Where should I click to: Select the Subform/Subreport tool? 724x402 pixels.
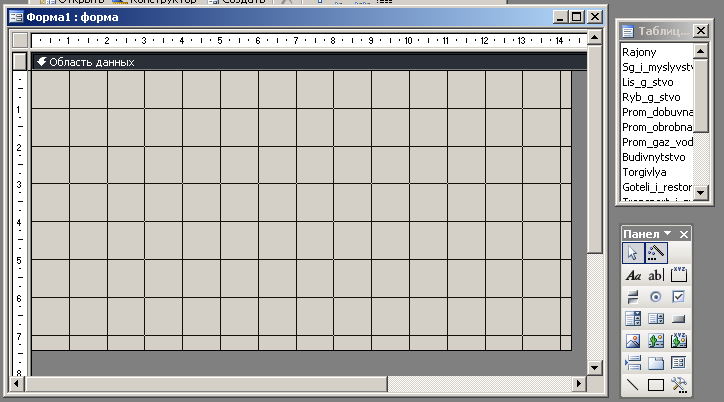[x=679, y=363]
